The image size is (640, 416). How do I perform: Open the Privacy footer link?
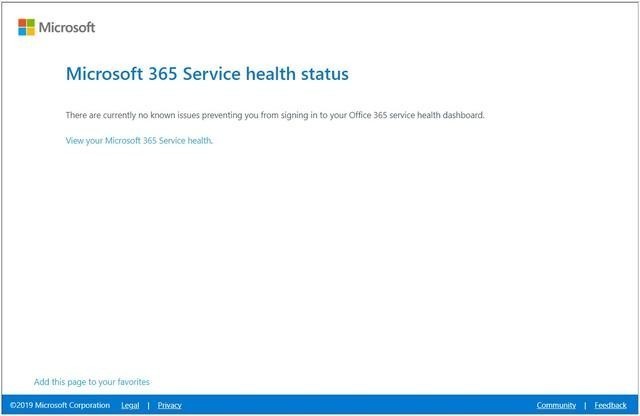(x=169, y=405)
